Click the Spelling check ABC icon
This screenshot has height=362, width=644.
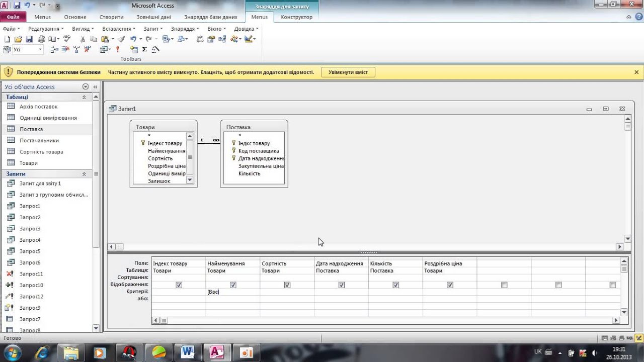pos(66,39)
